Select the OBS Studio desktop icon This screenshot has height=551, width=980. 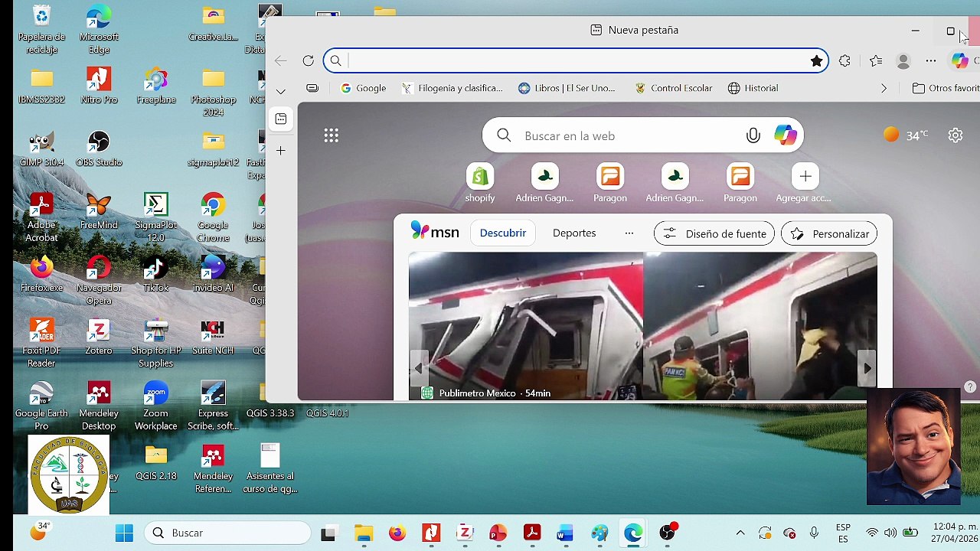99,149
